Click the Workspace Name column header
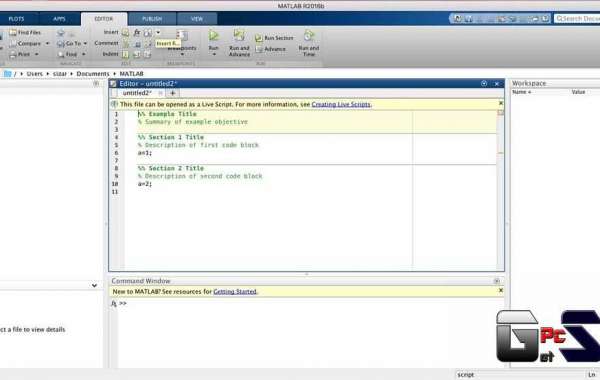This screenshot has height=380, width=600. pyautogui.click(x=522, y=92)
